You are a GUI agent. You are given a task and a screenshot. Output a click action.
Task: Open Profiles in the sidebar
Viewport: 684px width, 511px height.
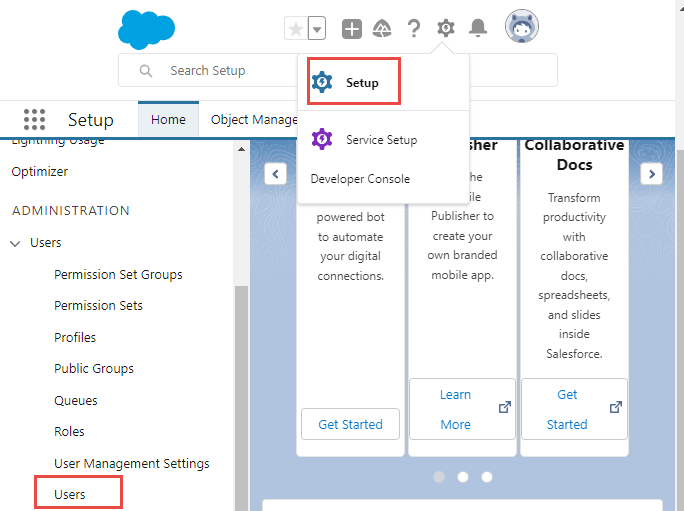[75, 337]
